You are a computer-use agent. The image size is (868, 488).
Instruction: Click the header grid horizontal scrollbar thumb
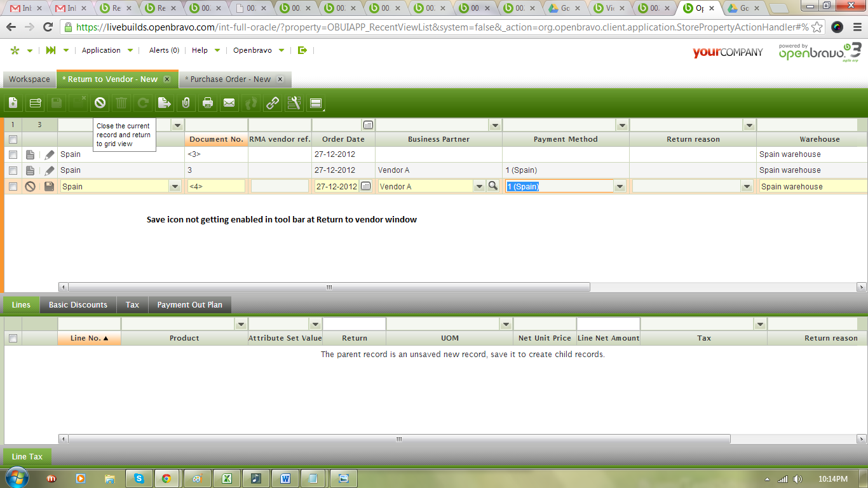pos(329,287)
